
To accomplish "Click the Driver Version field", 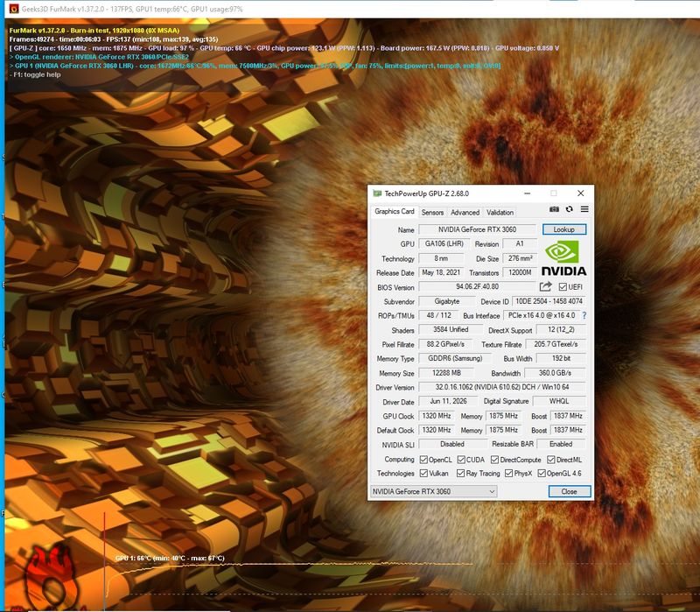I will click(502, 387).
